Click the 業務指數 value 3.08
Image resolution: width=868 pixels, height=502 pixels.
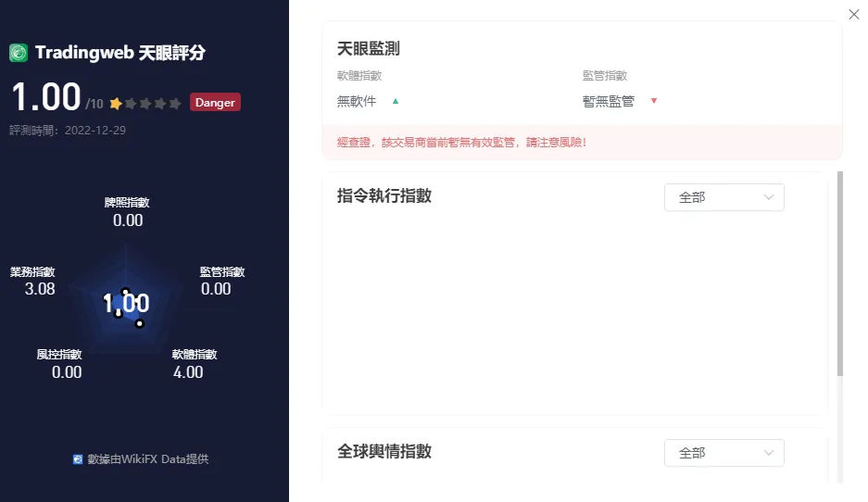click(40, 289)
